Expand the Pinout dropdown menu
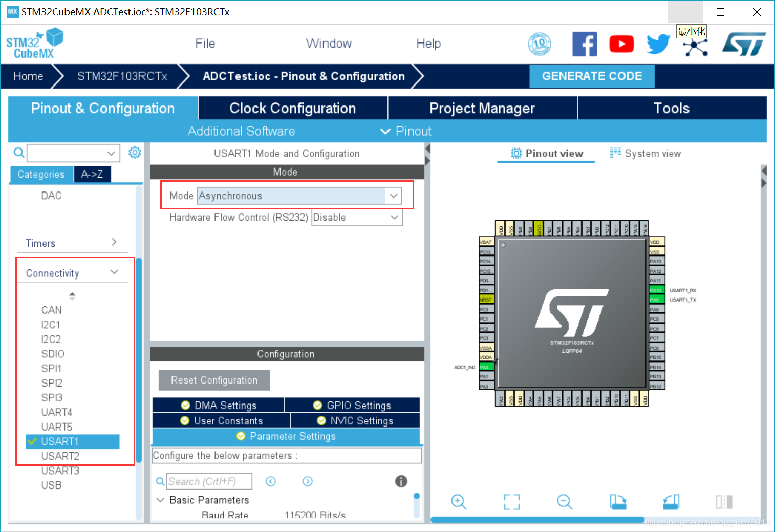The height and width of the screenshot is (532, 775). [x=406, y=131]
